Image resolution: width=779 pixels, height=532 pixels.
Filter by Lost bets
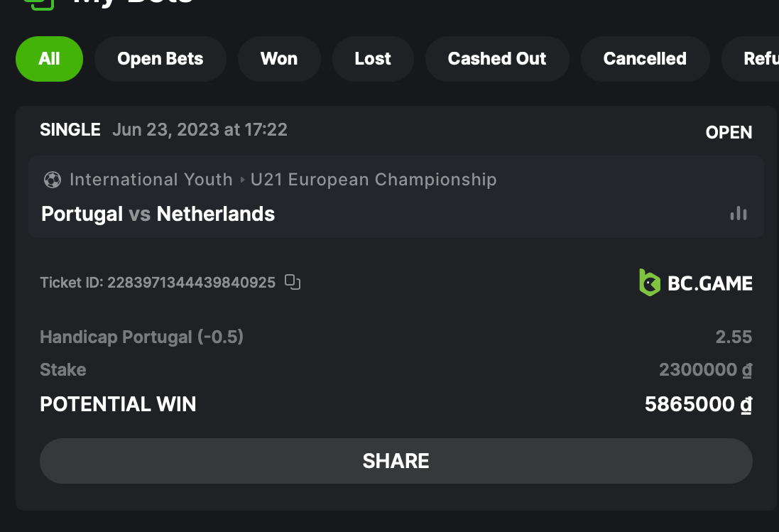(x=373, y=59)
